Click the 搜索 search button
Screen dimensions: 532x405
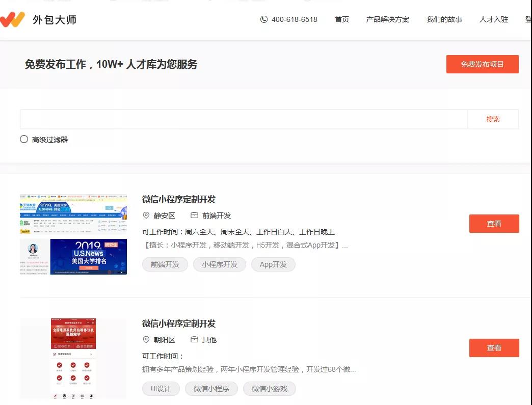click(493, 119)
